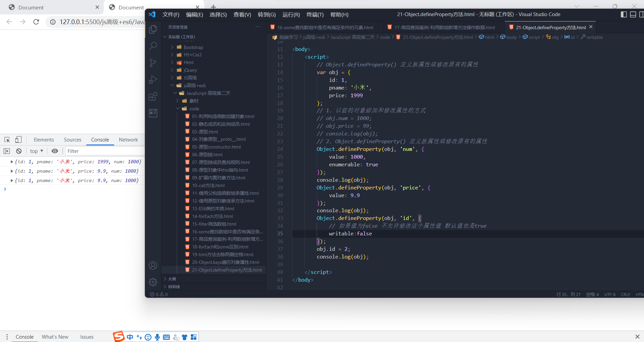Toggle the console filter eye icon
The width and height of the screenshot is (644, 342).
tap(55, 151)
